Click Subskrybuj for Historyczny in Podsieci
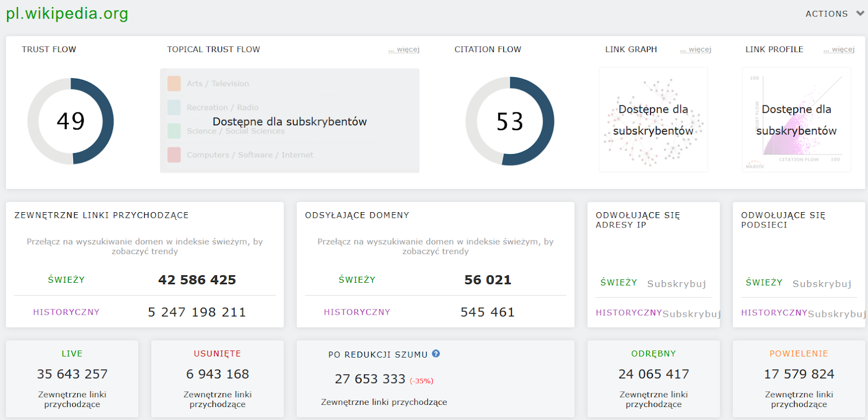This screenshot has width=868, height=420. (x=837, y=314)
